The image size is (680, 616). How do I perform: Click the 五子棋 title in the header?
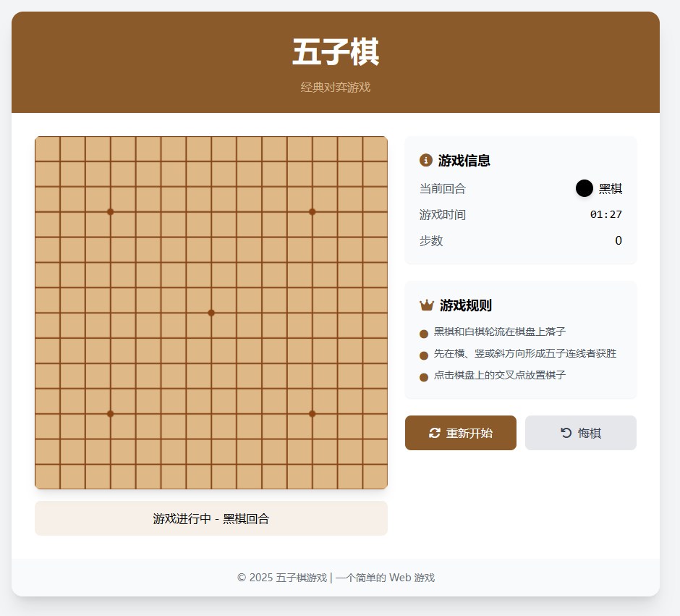pyautogui.click(x=336, y=52)
